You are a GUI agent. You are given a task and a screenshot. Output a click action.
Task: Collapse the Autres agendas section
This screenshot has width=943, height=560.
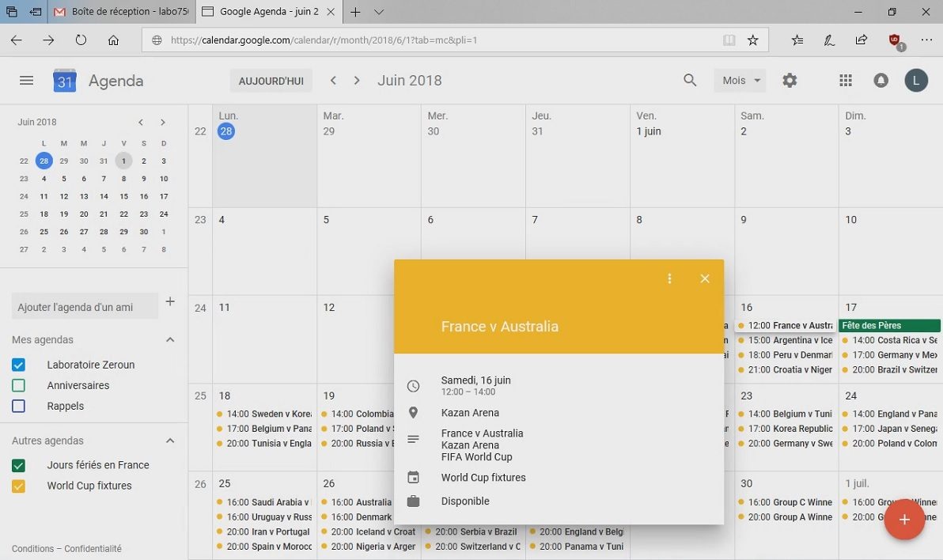pyautogui.click(x=170, y=441)
